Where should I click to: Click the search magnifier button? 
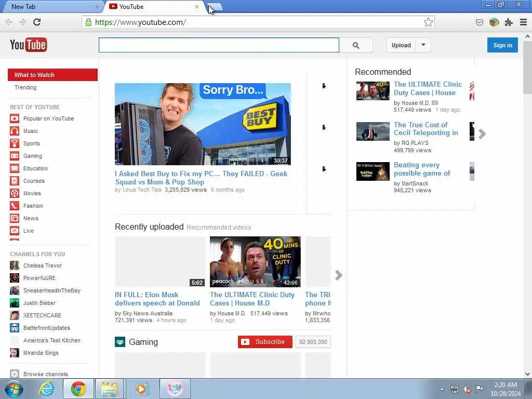click(x=356, y=45)
